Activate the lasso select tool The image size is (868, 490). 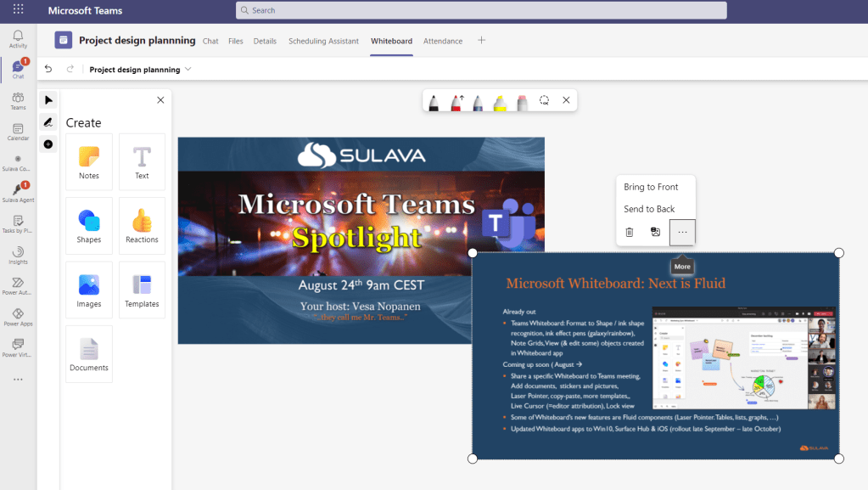click(x=545, y=100)
